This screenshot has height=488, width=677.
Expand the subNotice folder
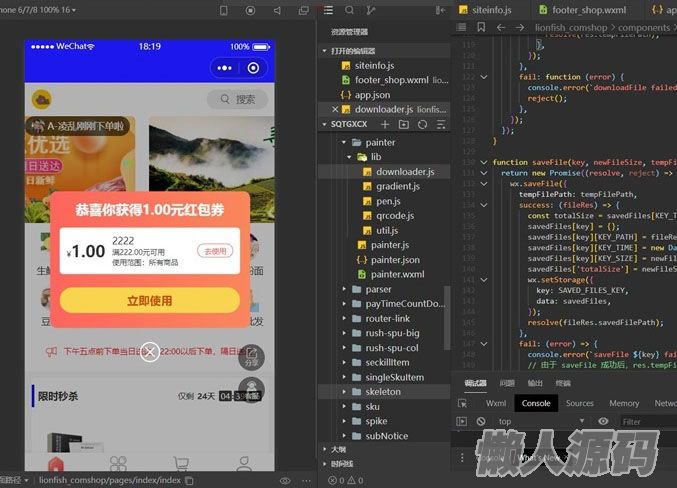pos(344,436)
